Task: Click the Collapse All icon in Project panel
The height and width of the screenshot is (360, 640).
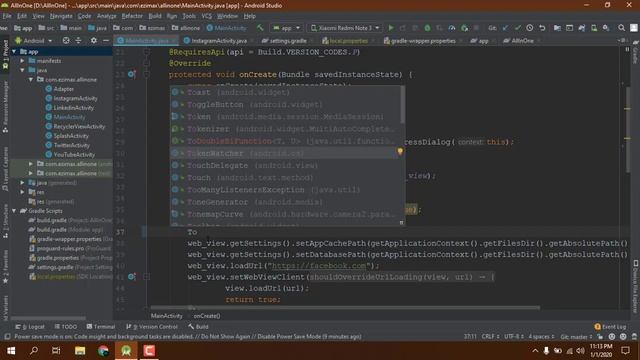Action: 78,40
